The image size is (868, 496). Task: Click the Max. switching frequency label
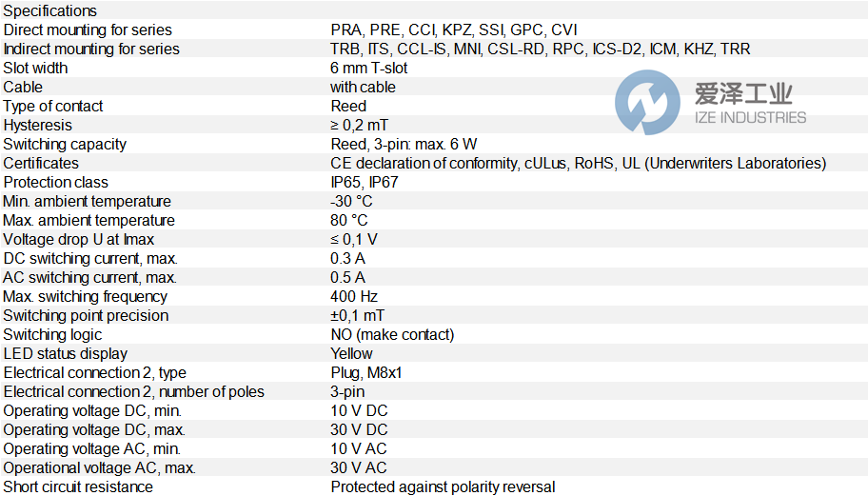coord(86,296)
